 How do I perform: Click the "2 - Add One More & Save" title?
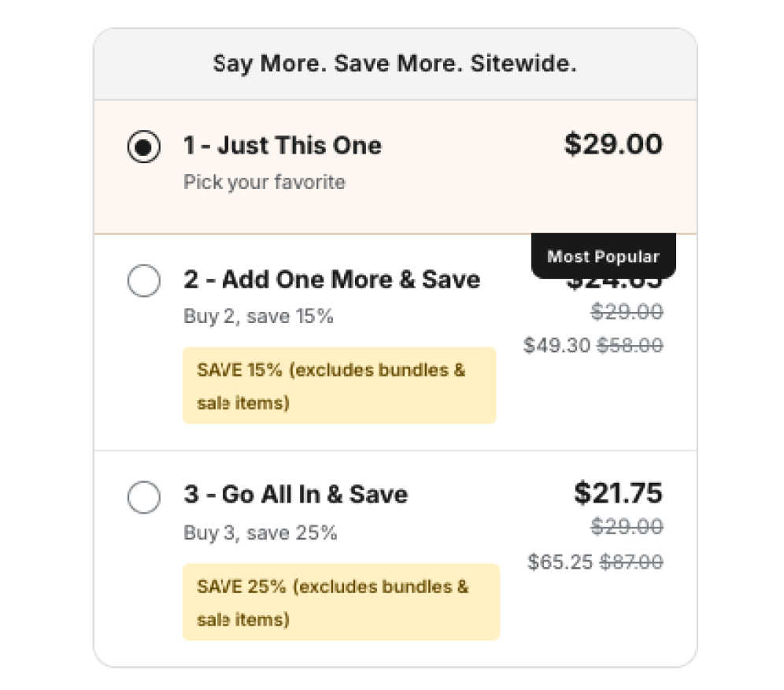[x=331, y=280]
